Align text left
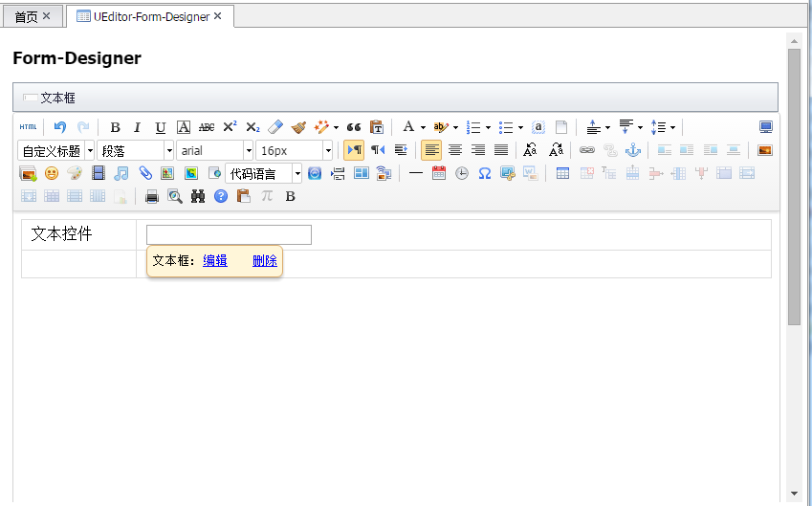The width and height of the screenshot is (812, 506). [431, 150]
